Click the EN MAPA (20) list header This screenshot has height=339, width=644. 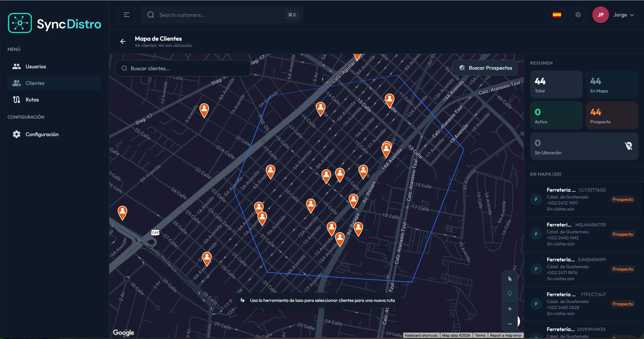[x=545, y=174]
